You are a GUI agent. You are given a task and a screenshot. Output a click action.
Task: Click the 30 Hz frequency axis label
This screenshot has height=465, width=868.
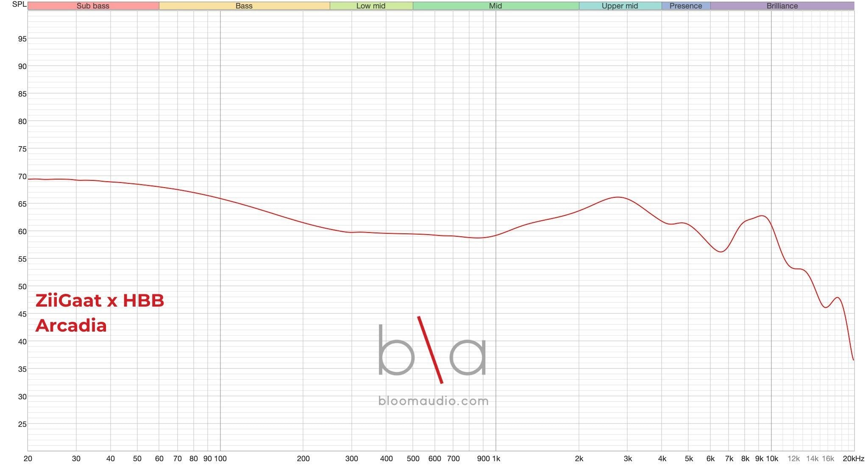76,459
